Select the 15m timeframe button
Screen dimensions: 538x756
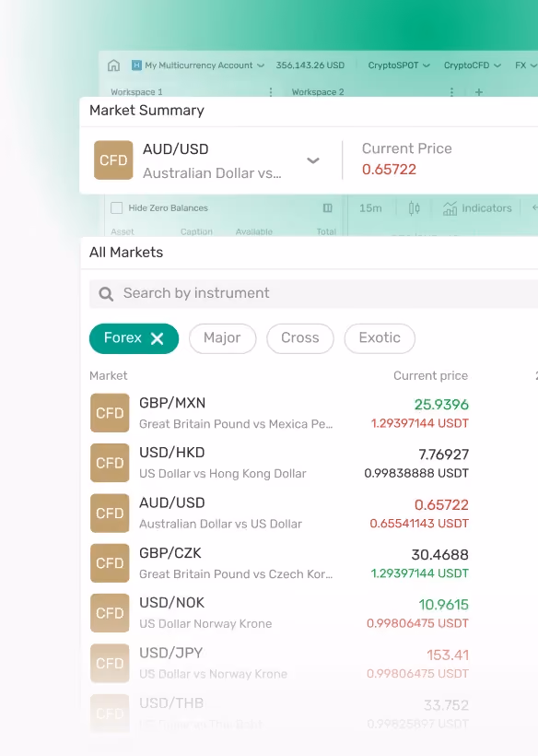click(x=370, y=208)
